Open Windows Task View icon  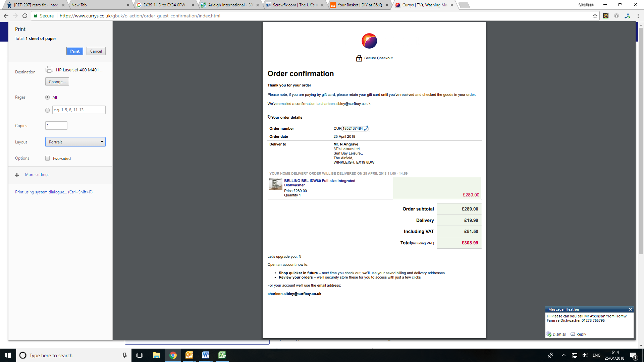[140, 355]
